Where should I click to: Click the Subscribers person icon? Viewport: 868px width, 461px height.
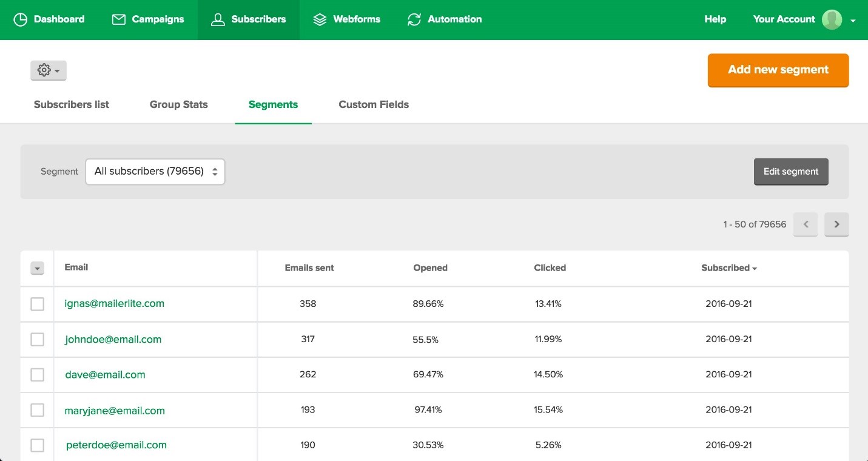tap(218, 19)
